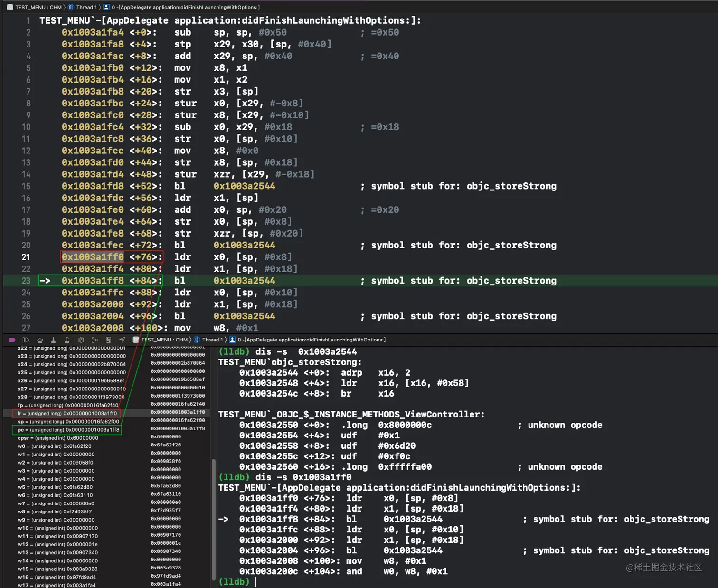Click the TEST_MENU app icon in the debug bar
Screen dimensions: 718x588
pos(136,340)
